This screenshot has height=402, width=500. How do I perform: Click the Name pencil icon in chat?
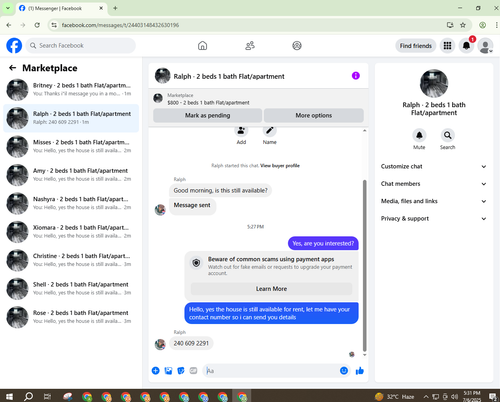pyautogui.click(x=269, y=131)
